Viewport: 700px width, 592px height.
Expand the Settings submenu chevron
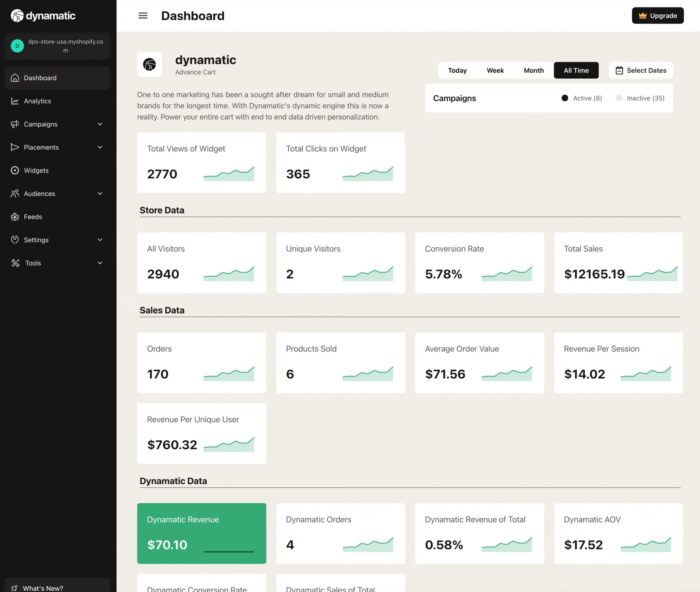[100, 240]
